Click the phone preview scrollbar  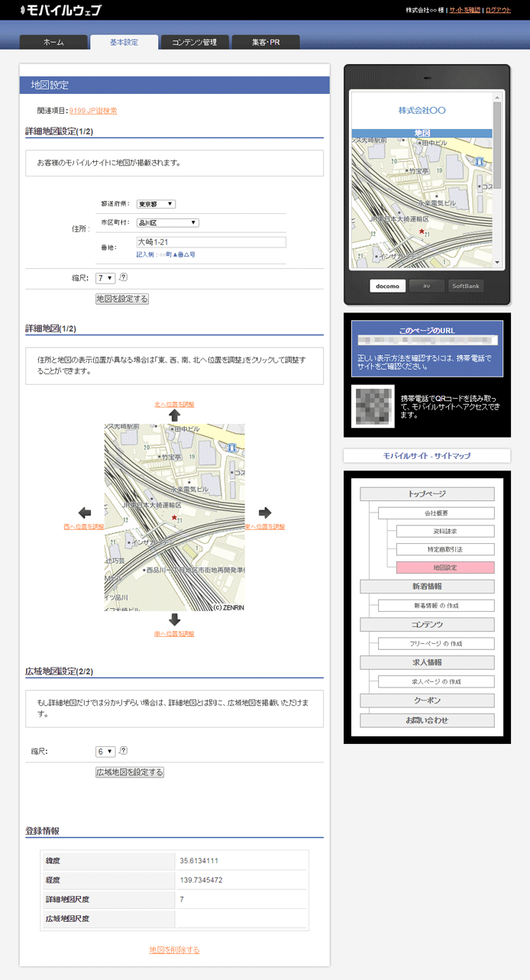point(497,145)
